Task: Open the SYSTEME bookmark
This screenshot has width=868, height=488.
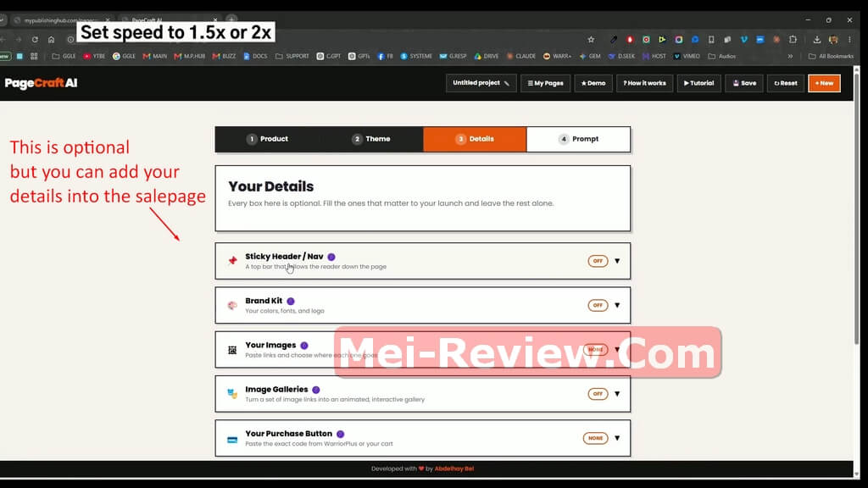Action: [416, 56]
